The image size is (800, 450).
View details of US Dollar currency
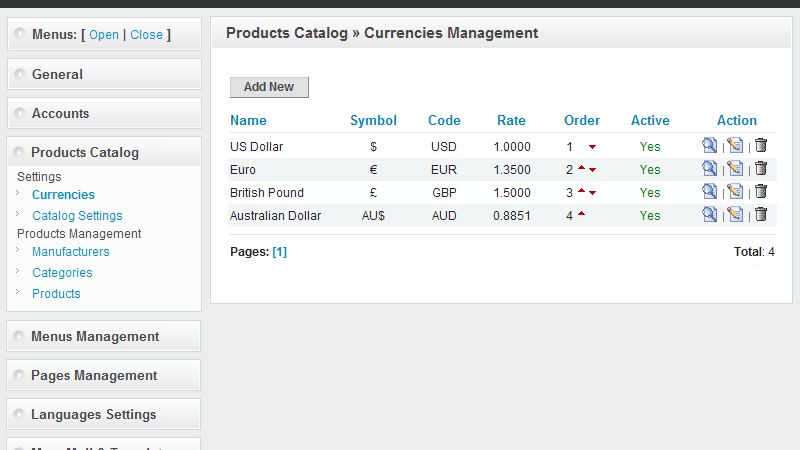709,146
